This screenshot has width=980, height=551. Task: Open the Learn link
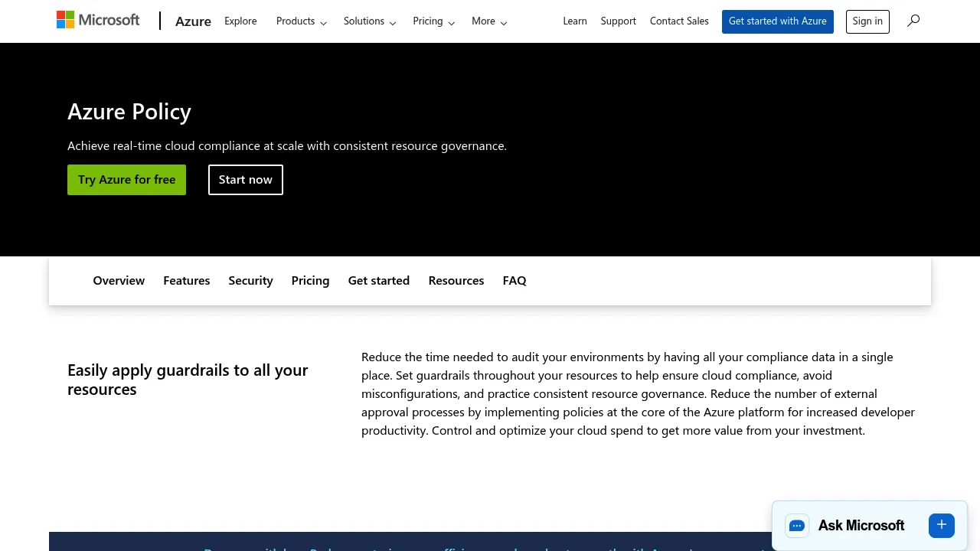(575, 21)
